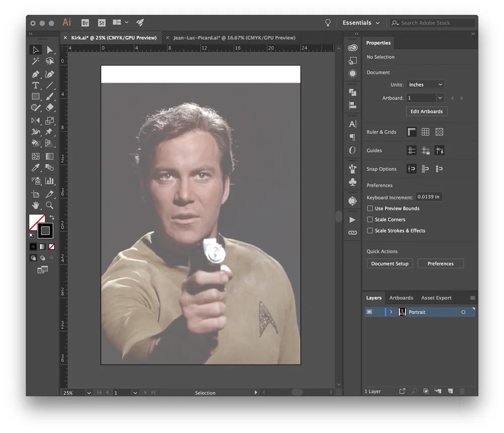Screen dimensions: 504x433
Task: Grab the Hand tool
Action: click(x=35, y=205)
